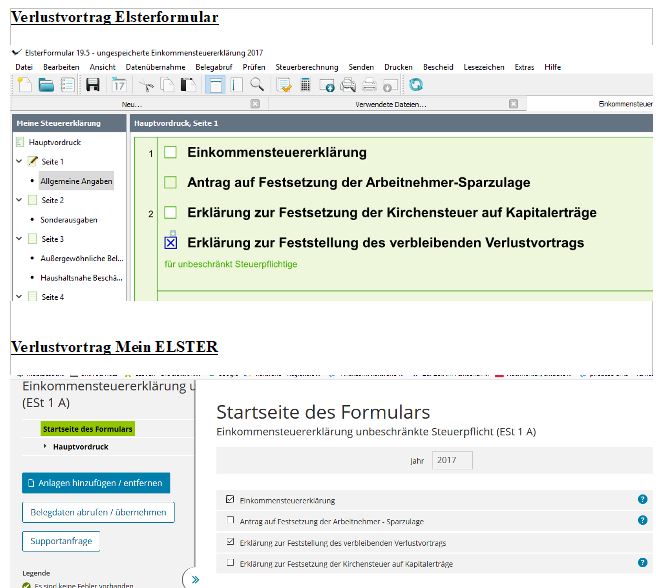The height and width of the screenshot is (588, 656).
Task: Click the send data toolbar icon
Action: point(326,86)
